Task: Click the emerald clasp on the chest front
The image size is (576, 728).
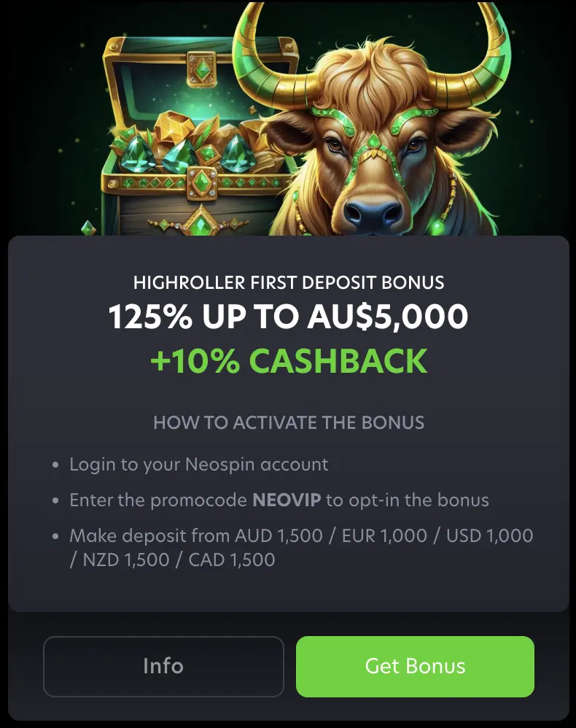Action: (203, 183)
